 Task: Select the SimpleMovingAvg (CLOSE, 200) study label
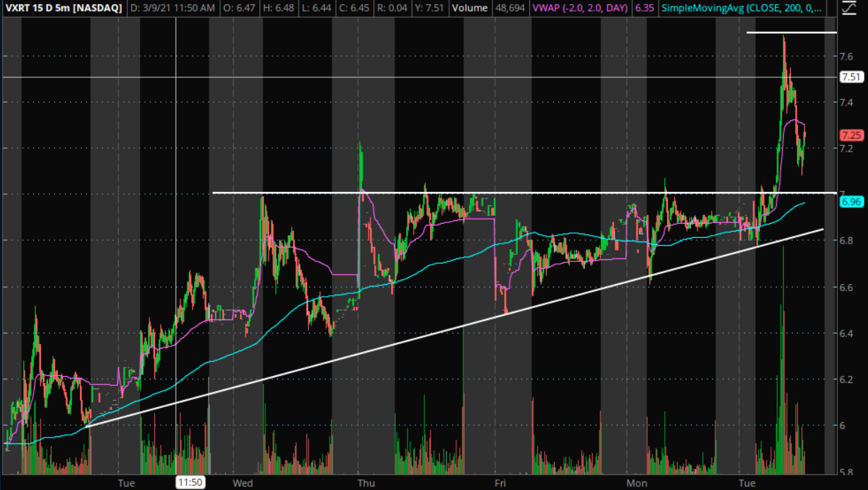pos(741,8)
